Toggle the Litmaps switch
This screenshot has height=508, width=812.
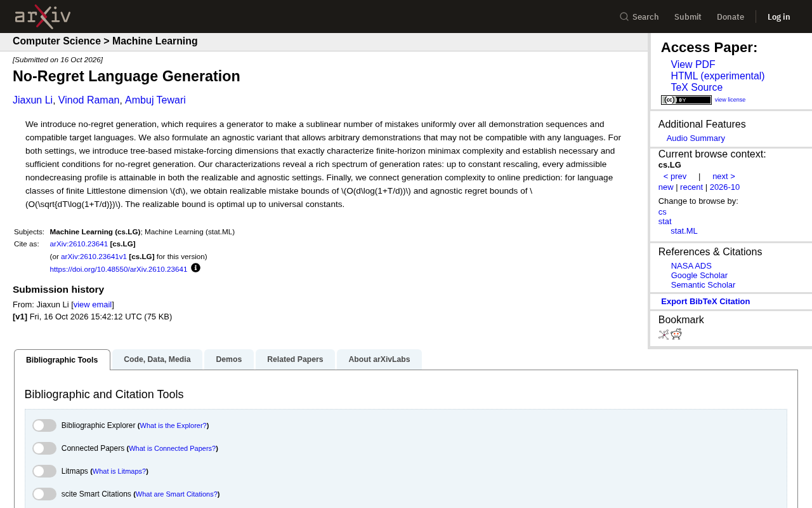(x=44, y=471)
